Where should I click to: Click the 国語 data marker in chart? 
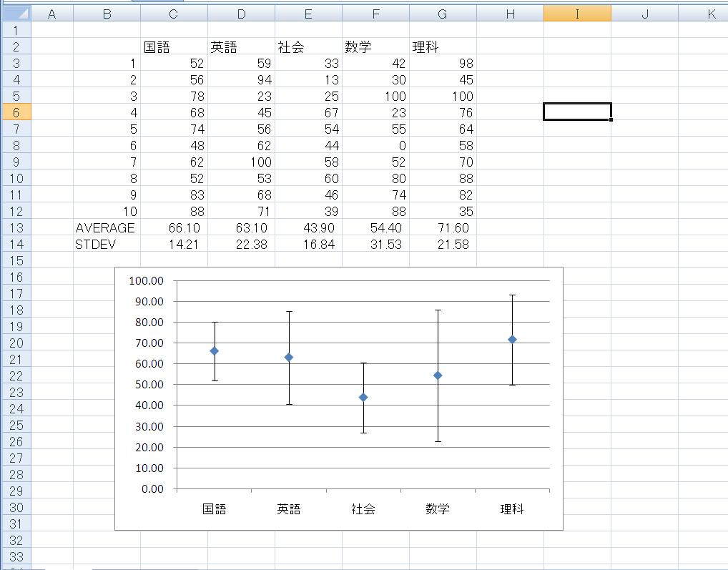[x=214, y=351]
